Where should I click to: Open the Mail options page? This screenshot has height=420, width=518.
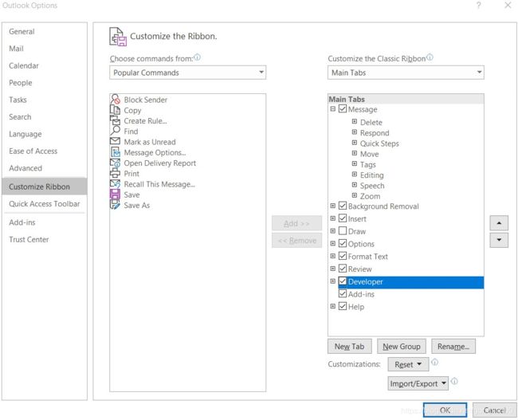pos(45,49)
